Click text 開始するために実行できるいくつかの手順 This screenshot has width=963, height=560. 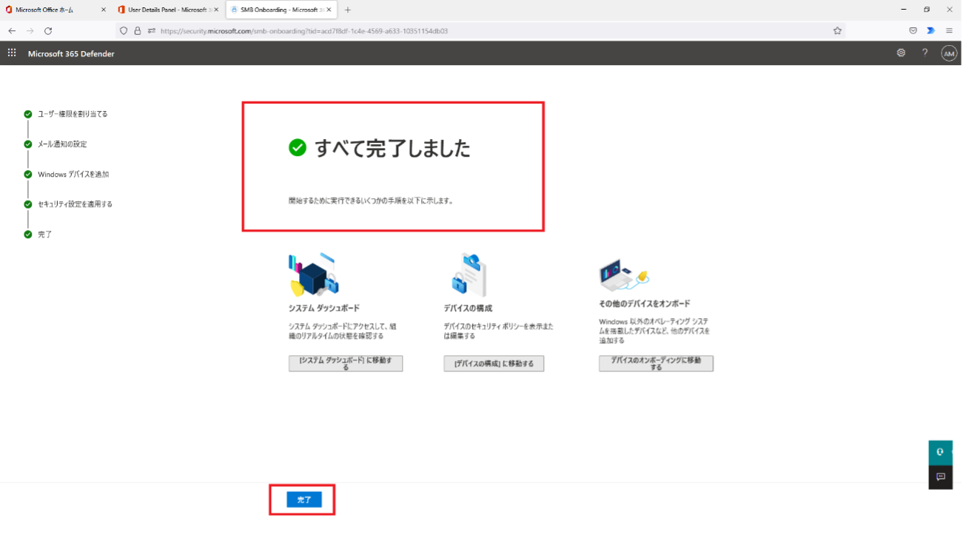370,200
